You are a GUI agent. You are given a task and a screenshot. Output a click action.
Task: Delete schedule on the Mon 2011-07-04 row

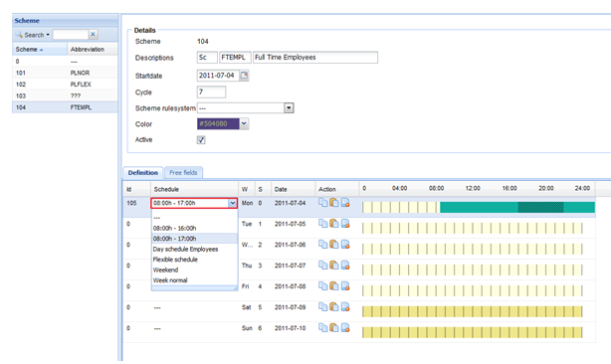345,203
